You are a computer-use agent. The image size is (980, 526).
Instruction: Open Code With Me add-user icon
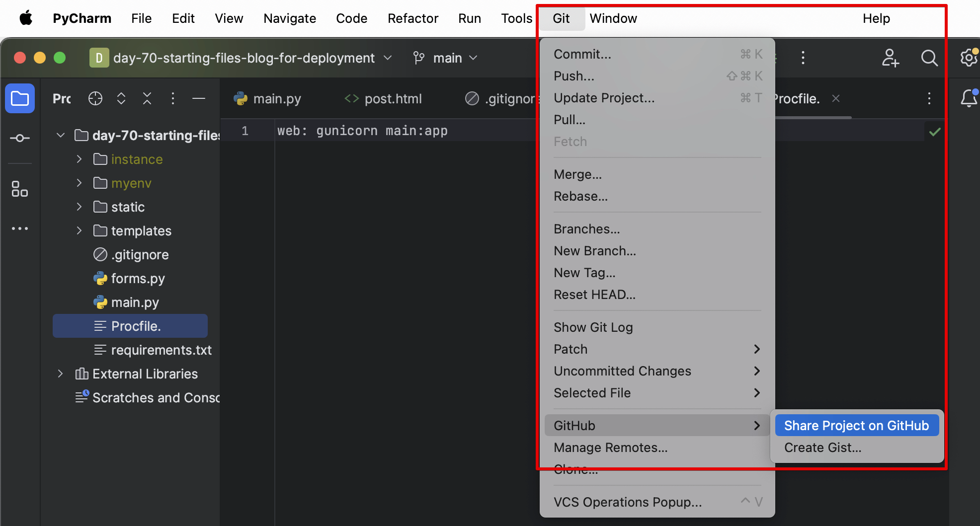click(890, 58)
